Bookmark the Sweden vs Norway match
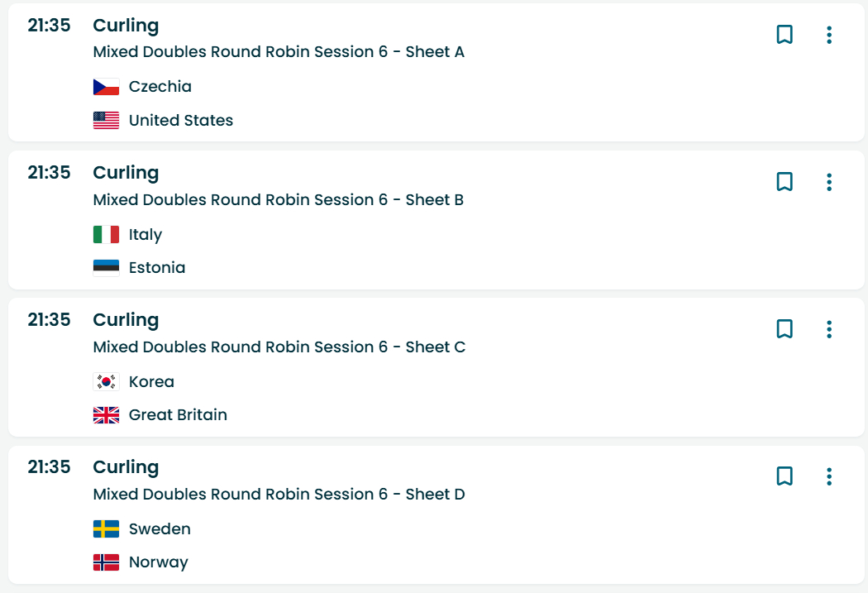 [x=785, y=476]
